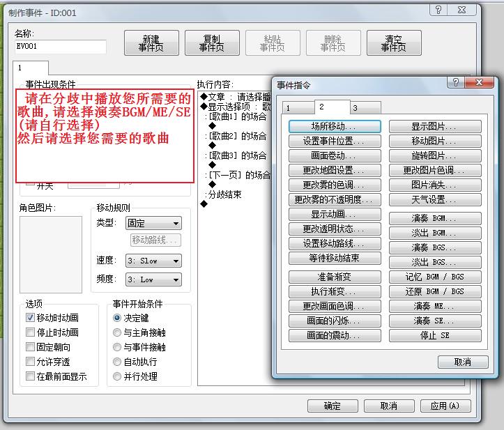Choose 与事件接触 radio button
This screenshot has height=430, width=504.
117,347
